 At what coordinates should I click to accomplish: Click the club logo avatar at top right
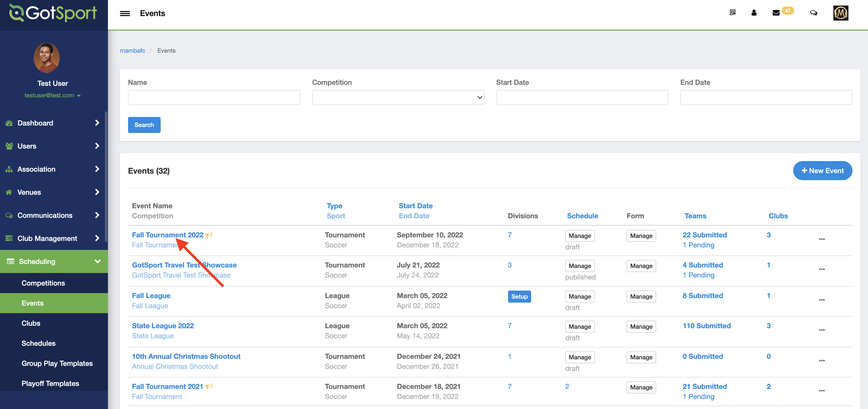[x=841, y=13]
